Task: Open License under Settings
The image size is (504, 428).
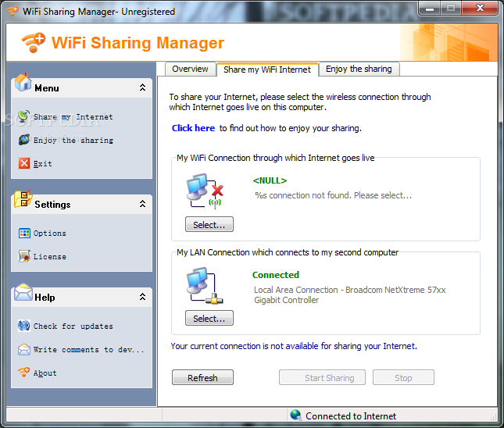Action: click(50, 257)
